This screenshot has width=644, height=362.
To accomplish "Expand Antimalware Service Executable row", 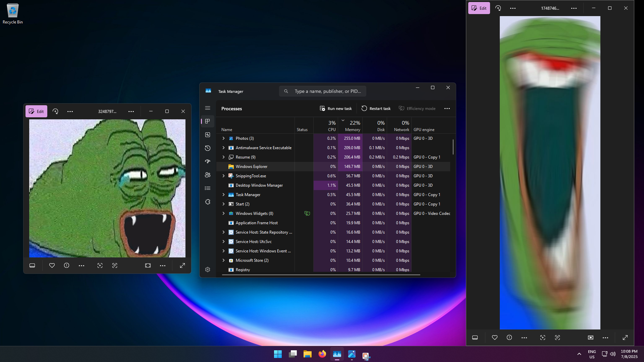I will click(223, 148).
